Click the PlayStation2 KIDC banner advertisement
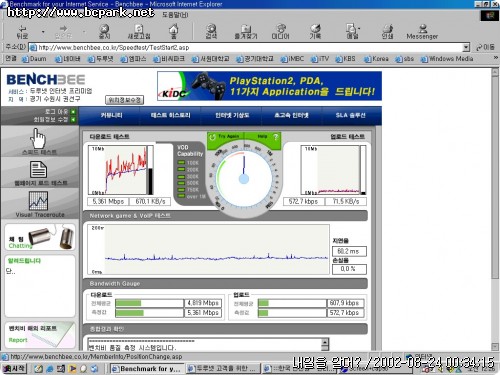Image resolution: width=500 pixels, height=375 pixels. point(269,86)
